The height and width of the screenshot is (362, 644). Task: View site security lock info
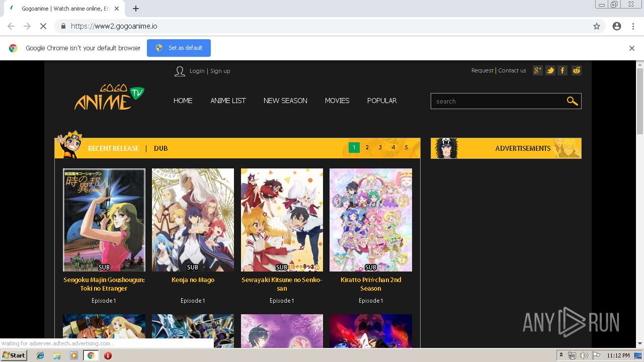pyautogui.click(x=63, y=26)
